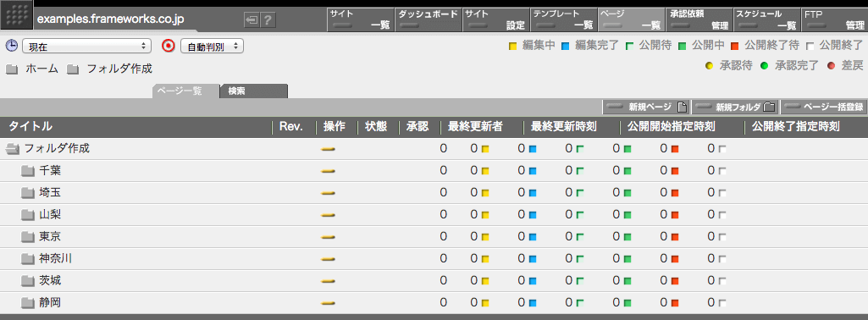868x320 pixels.
Task: Open the ダッシュボード menu
Action: [x=428, y=19]
